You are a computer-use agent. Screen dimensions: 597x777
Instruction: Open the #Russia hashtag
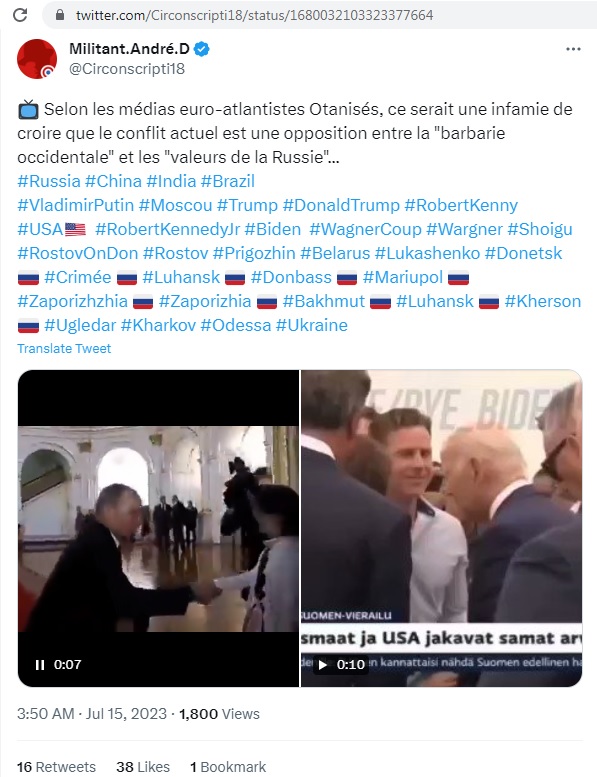point(49,181)
